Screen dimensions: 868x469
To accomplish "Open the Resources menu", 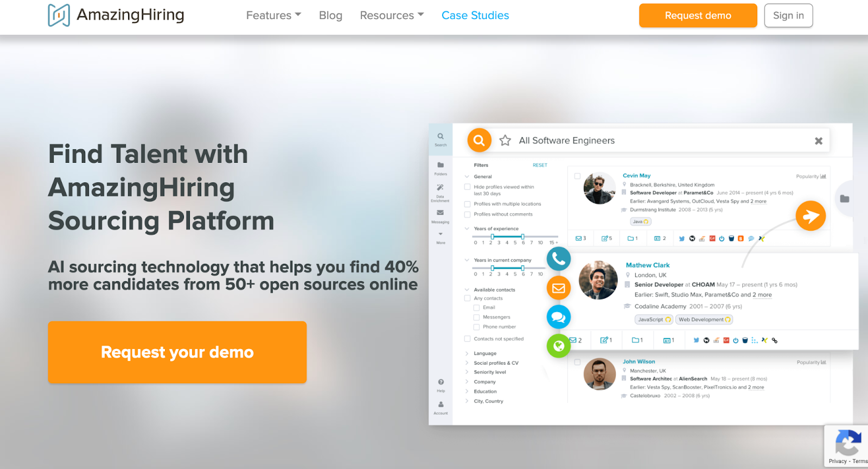I will pyautogui.click(x=392, y=16).
